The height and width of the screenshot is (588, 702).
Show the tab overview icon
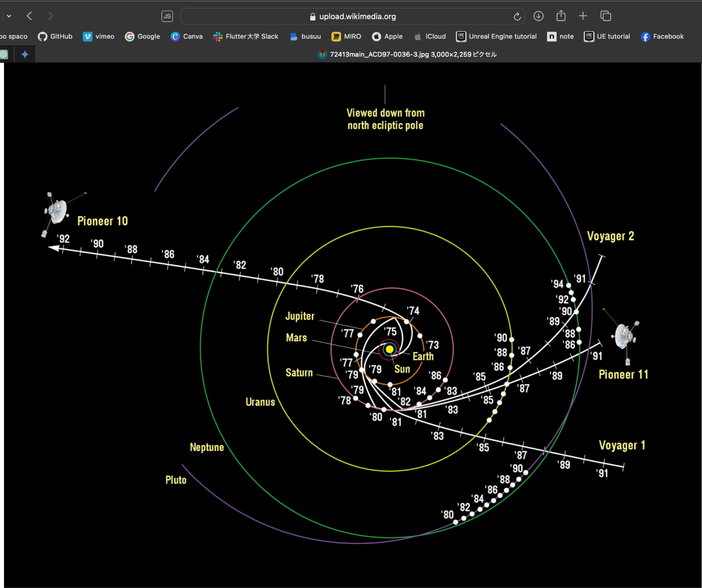tap(606, 16)
